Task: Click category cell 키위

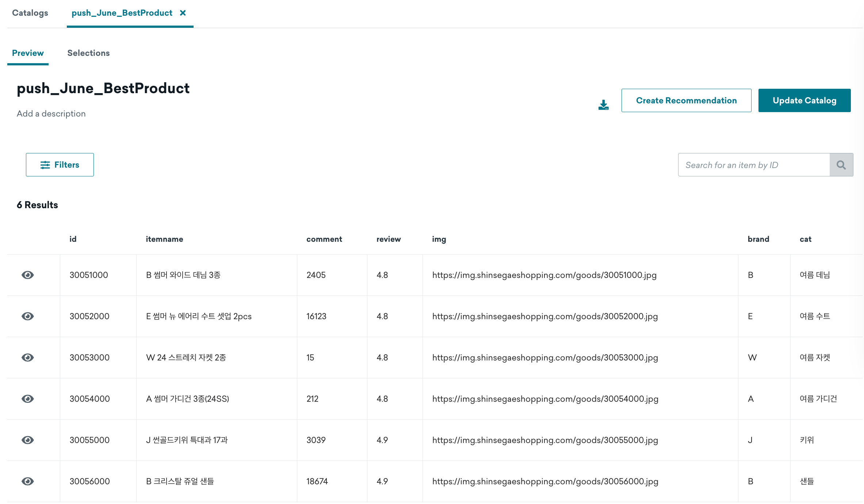Action: pos(807,440)
